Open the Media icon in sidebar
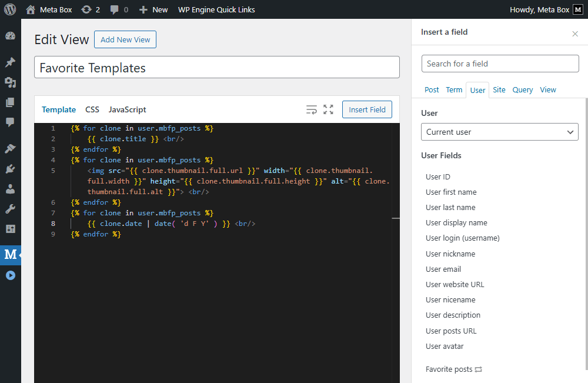588x383 pixels. click(x=10, y=82)
